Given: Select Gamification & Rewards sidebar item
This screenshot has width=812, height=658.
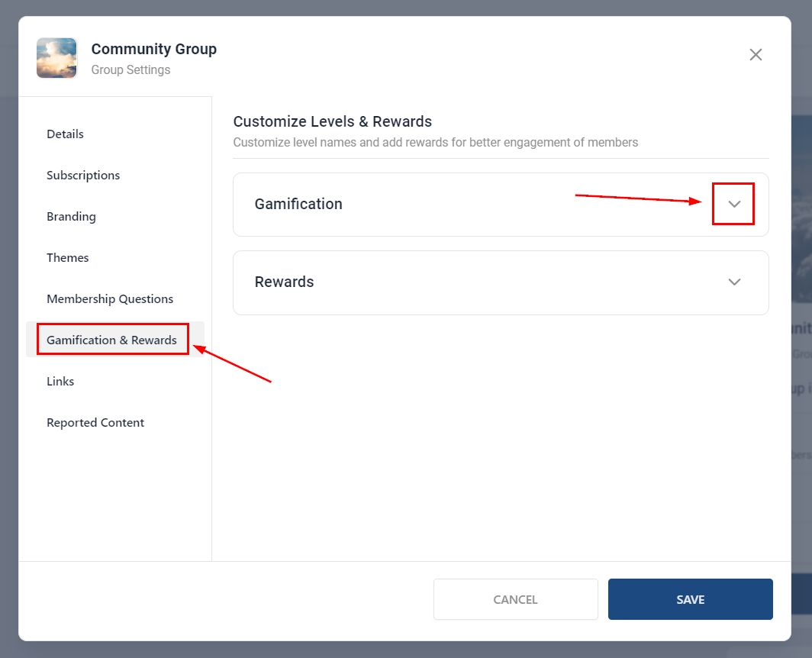Looking at the screenshot, I should [111, 340].
